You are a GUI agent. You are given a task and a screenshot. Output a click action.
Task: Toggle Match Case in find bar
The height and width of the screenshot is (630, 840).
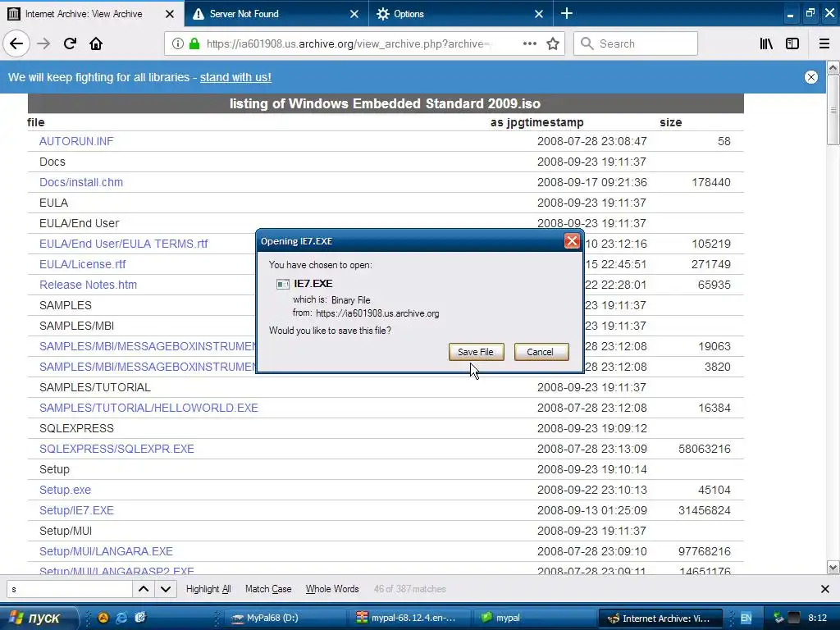(x=268, y=589)
